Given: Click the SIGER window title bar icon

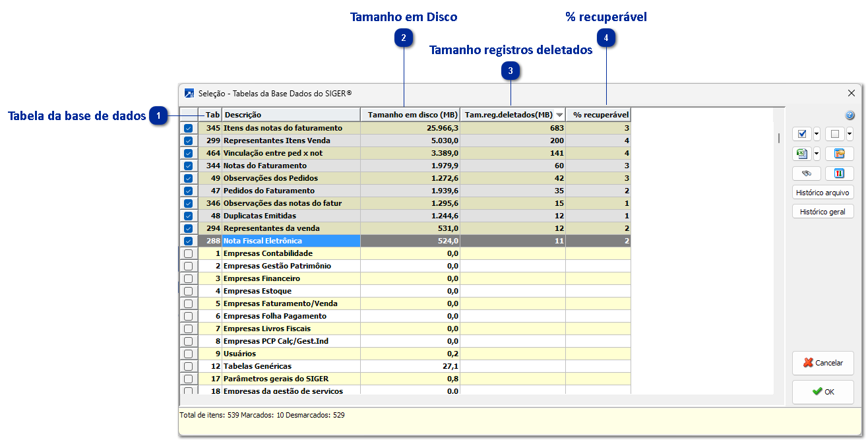Looking at the screenshot, I should pos(189,94).
